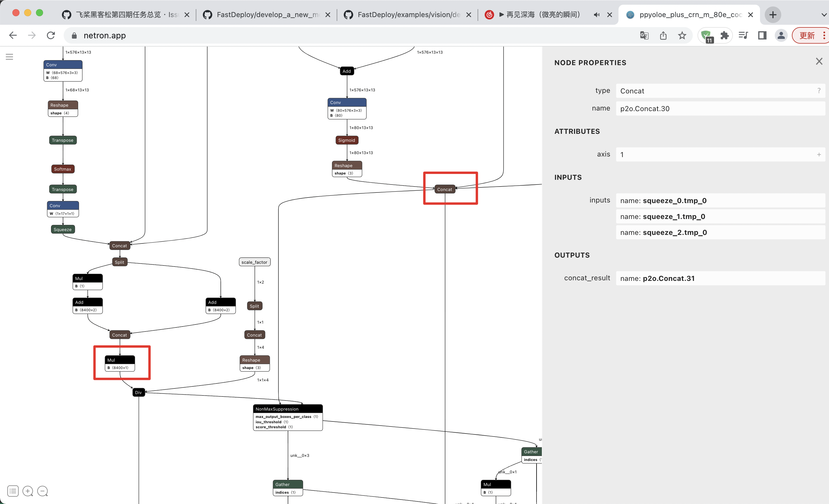Screen dimensions: 829x504
Task: Select the Div node
Action: click(x=138, y=392)
